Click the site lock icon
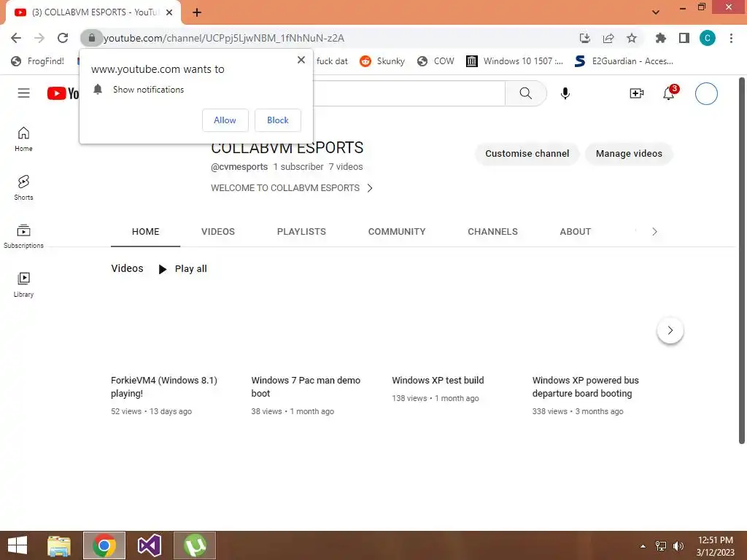Image resolution: width=747 pixels, height=560 pixels. (x=91, y=38)
